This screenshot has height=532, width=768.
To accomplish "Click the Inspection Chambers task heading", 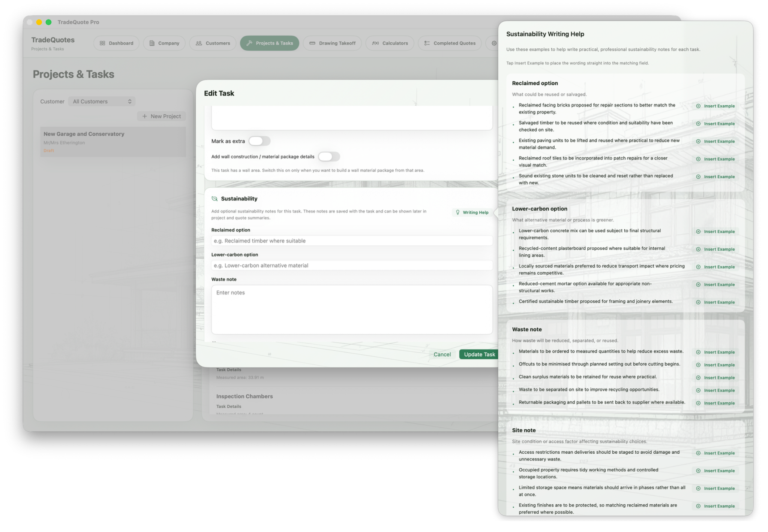I will 244,396.
